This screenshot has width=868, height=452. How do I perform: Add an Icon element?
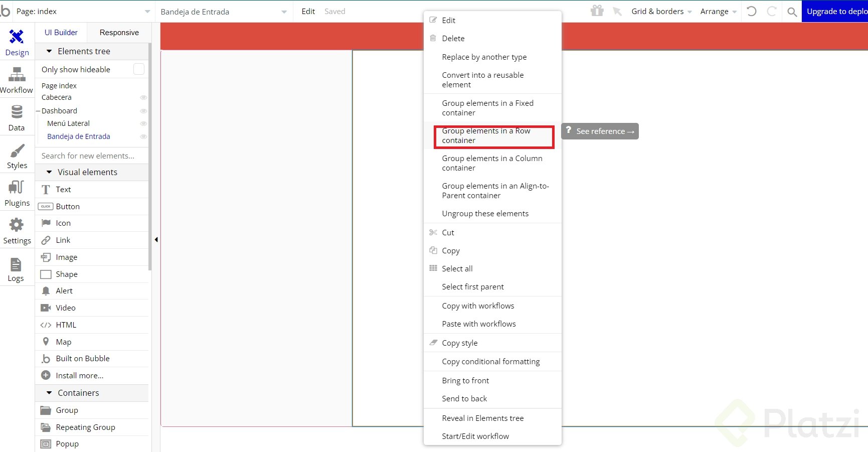coord(92,223)
